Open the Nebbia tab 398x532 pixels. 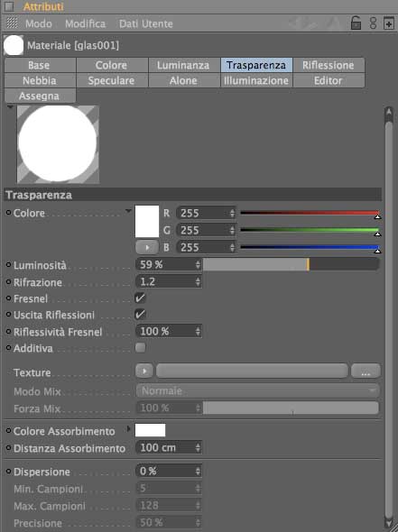(40, 81)
